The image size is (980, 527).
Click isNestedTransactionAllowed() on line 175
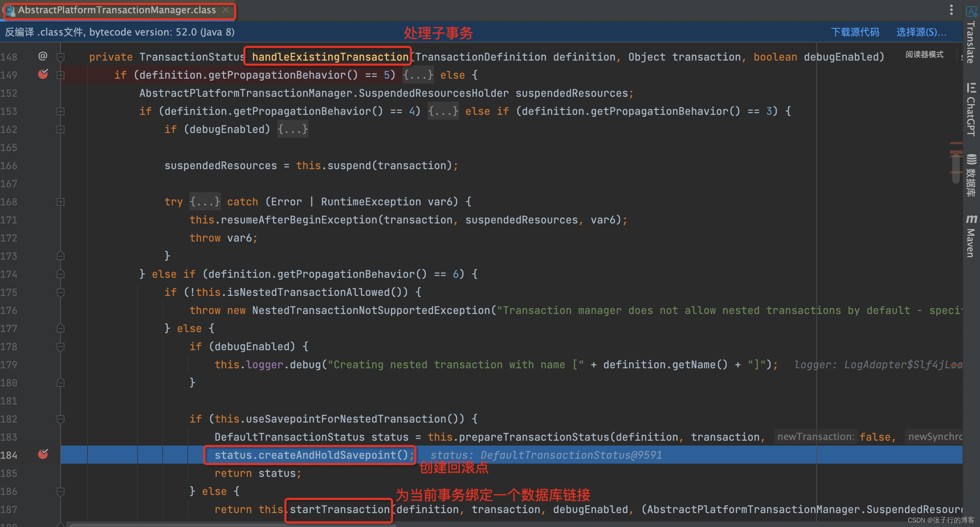(317, 292)
